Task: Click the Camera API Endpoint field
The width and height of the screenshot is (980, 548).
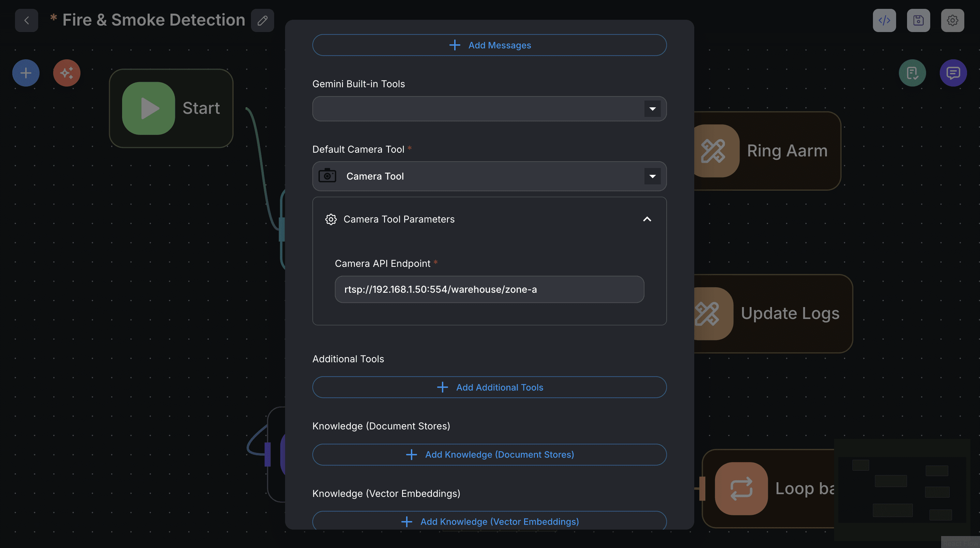Action: (489, 289)
